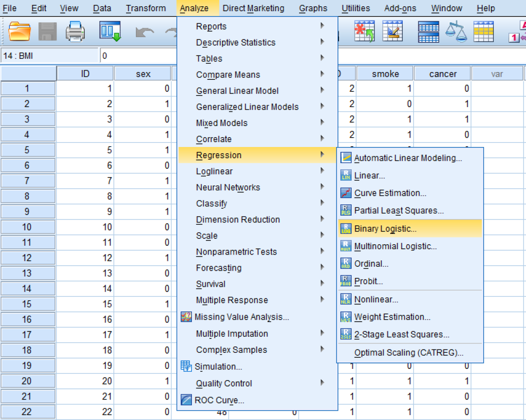
Task: Expand the Reports submenu
Action: pos(257,26)
